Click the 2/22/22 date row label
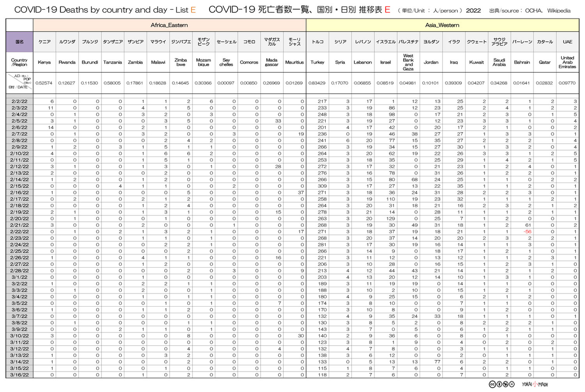The width and height of the screenshot is (585, 392). coord(19,232)
